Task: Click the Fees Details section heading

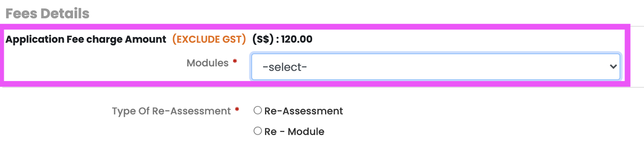Action: point(47,14)
